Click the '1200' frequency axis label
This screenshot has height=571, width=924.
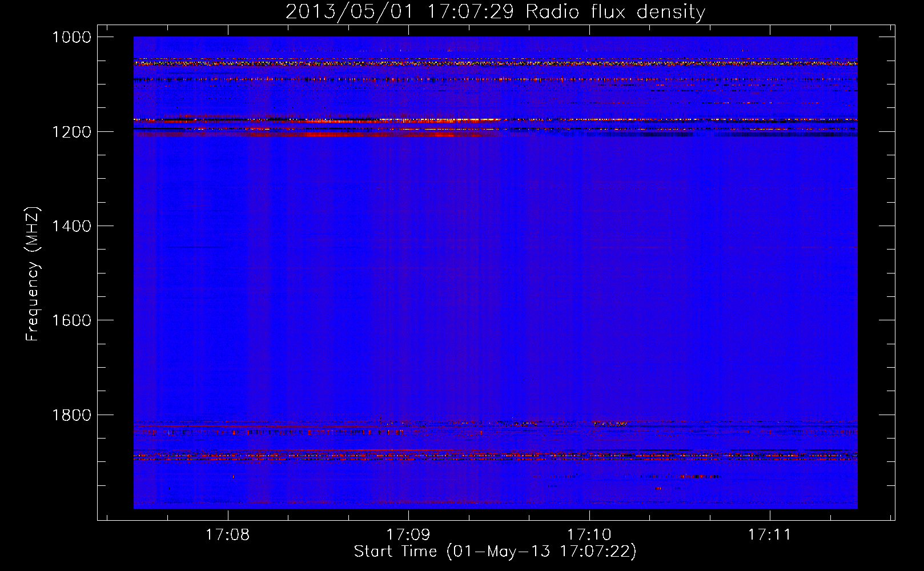(x=71, y=132)
